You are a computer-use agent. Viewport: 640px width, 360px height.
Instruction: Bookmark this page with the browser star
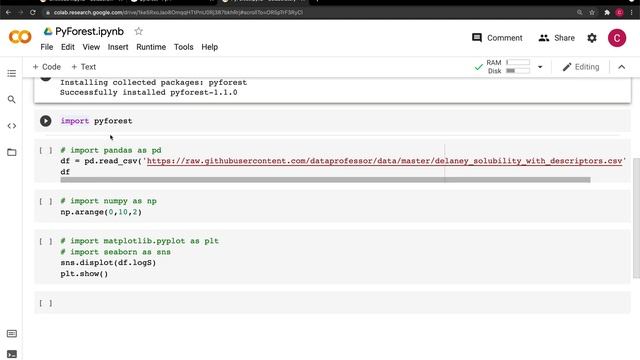coord(592,13)
